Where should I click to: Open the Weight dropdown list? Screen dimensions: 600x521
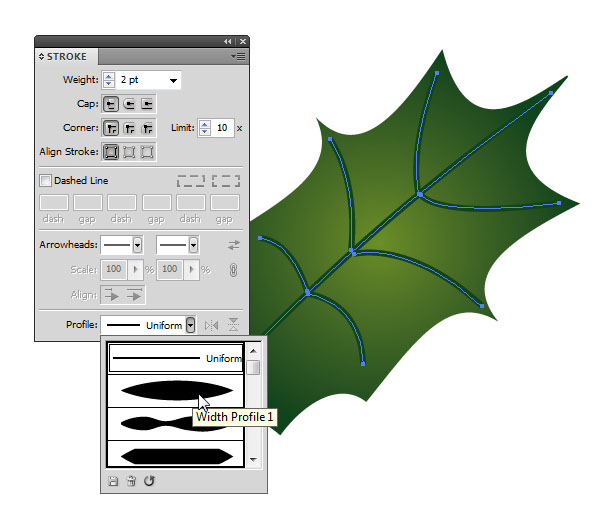(x=173, y=80)
